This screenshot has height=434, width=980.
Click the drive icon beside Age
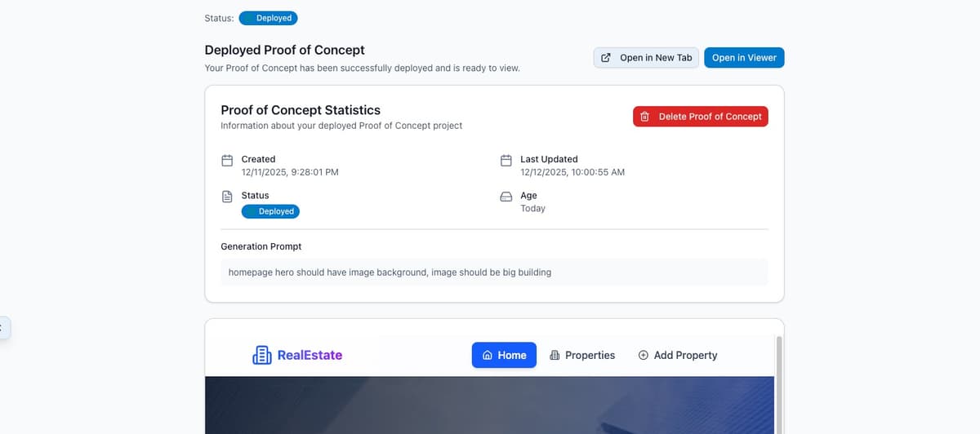(x=506, y=197)
